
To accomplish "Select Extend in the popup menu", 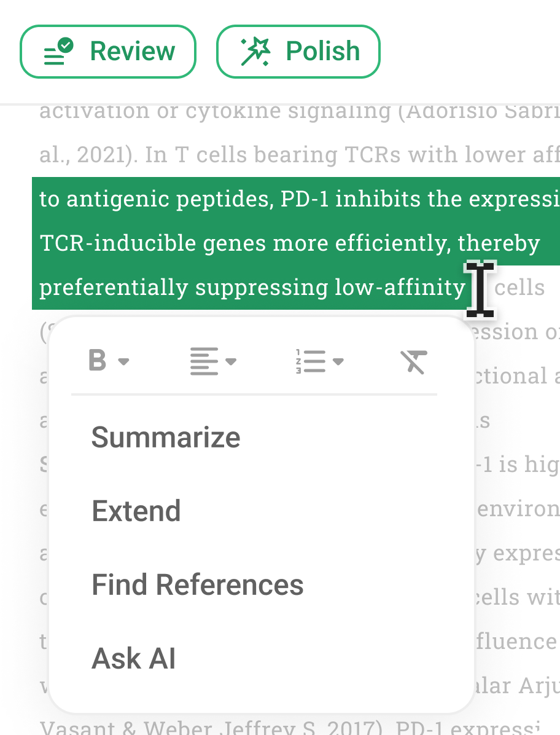I will point(136,511).
